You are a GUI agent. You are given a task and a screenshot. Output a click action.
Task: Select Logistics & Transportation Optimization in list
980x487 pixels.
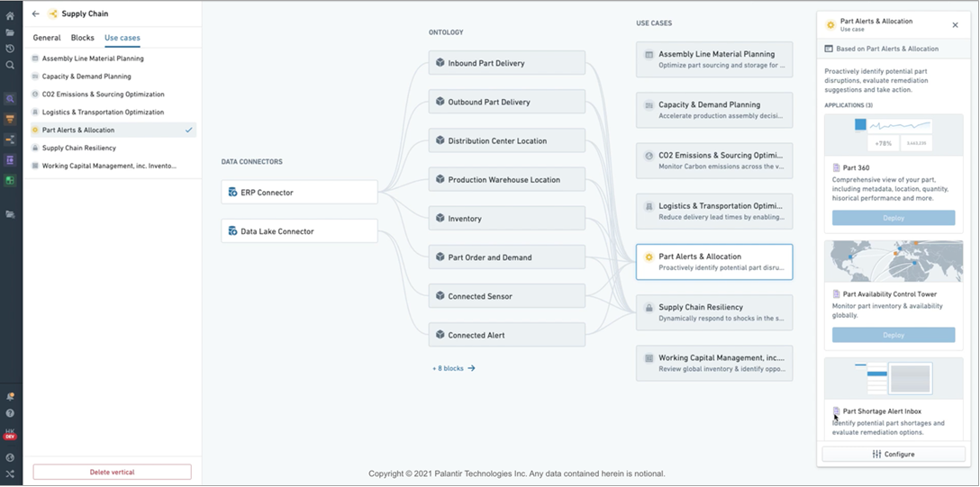click(113, 113)
